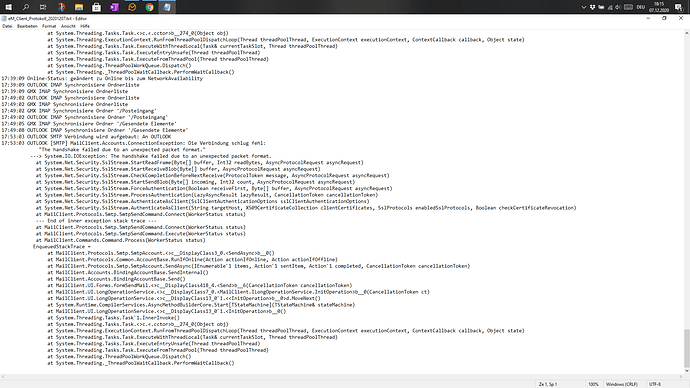The height and width of the screenshot is (388, 690).
Task: Open the red-blue pinned app beside Task View
Action: pos(61,7)
